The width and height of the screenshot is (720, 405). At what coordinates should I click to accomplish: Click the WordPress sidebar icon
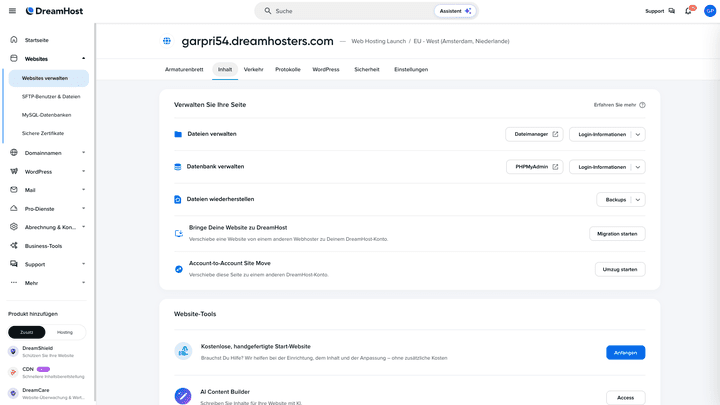(14, 171)
